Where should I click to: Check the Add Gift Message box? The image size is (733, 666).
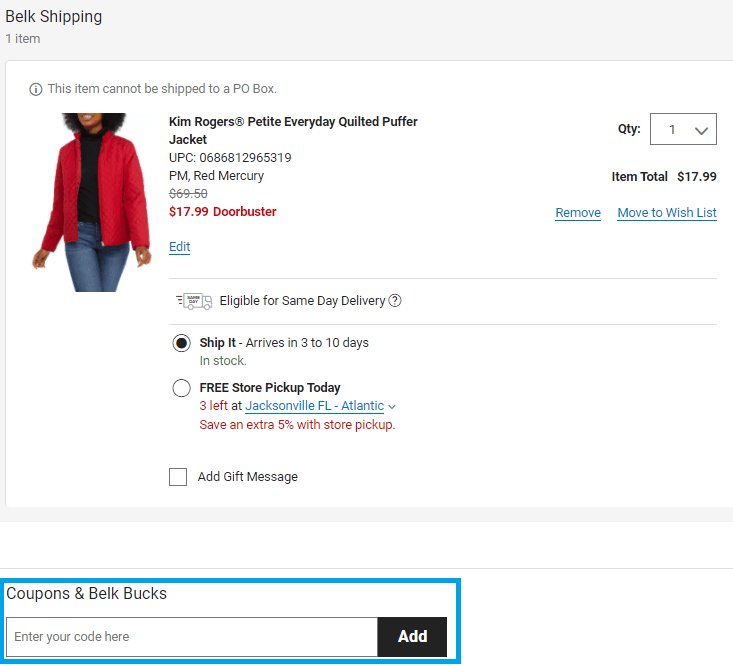click(x=178, y=477)
